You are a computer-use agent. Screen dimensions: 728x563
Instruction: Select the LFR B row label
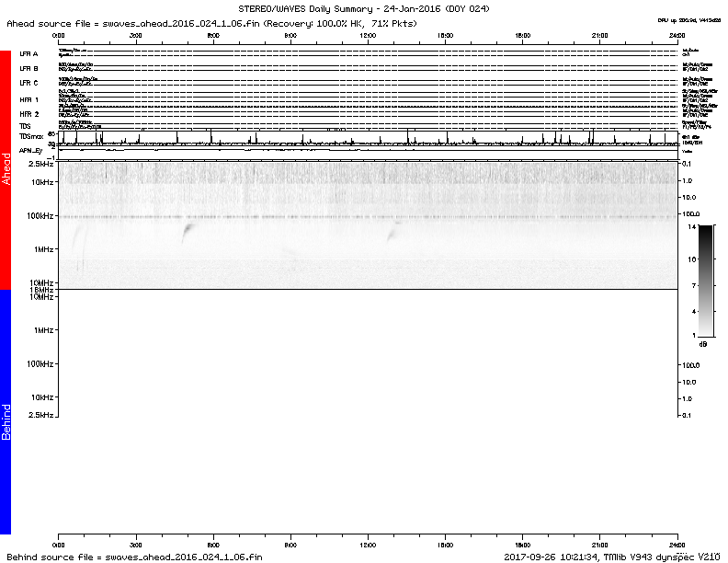click(29, 68)
